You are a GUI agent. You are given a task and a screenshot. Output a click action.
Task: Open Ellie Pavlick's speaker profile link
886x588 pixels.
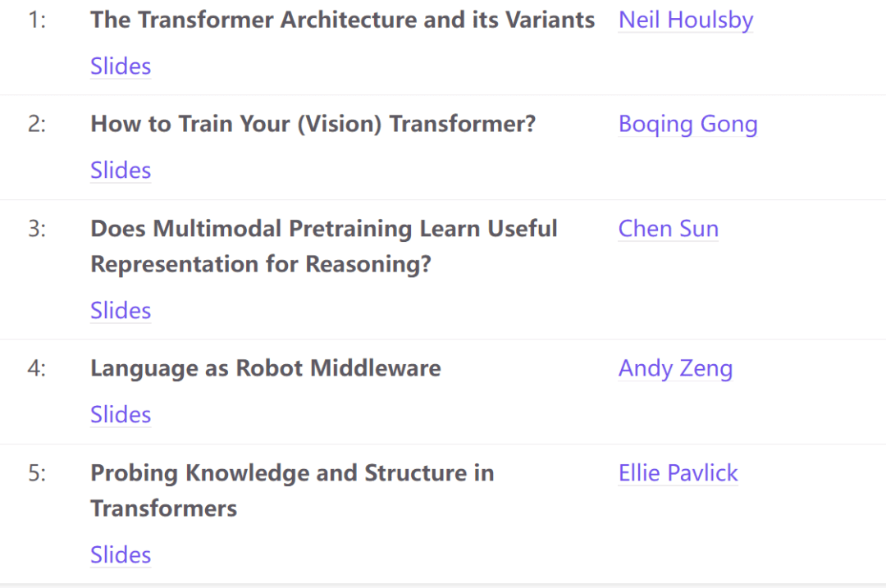(x=678, y=473)
